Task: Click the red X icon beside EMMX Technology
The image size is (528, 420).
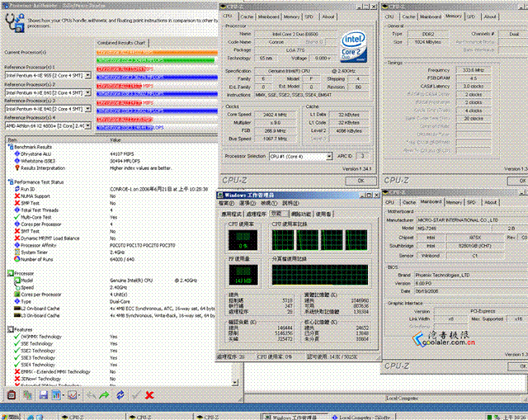Action: coord(16,371)
